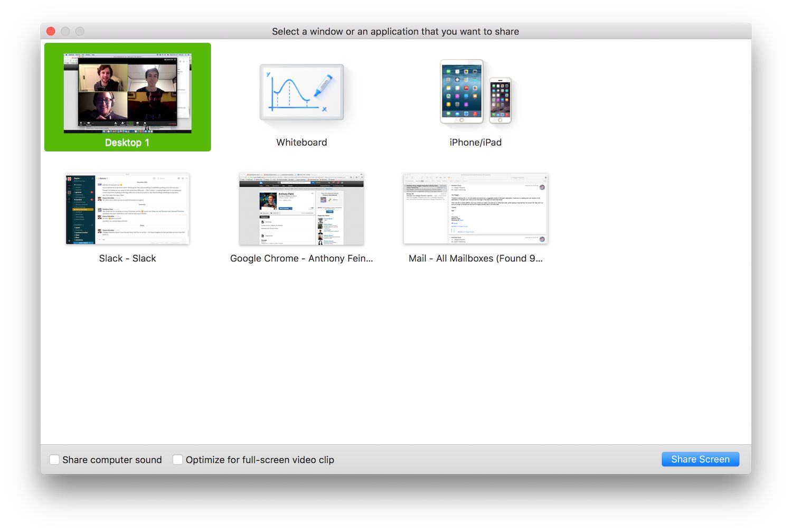Click the 'Slack - Slack' caption
The height and width of the screenshot is (532, 792).
coord(127,259)
